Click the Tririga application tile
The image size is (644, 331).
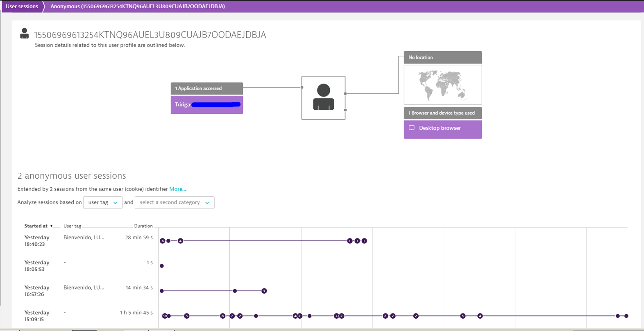(206, 105)
